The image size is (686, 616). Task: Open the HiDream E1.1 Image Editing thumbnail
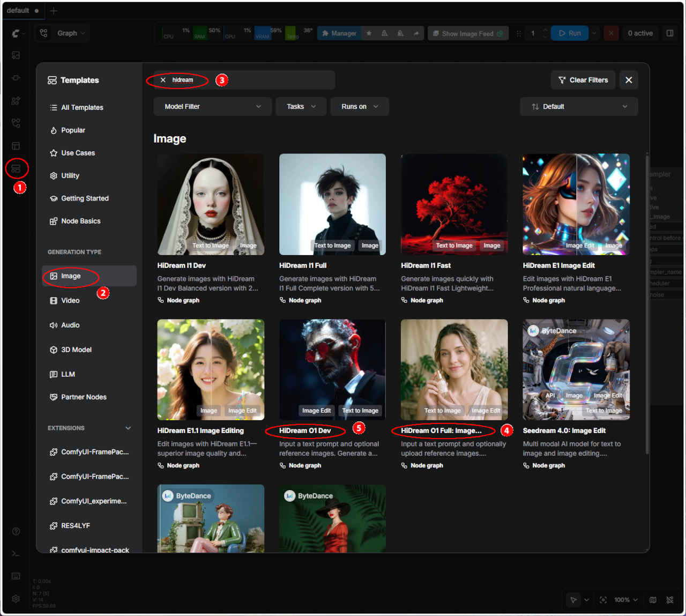pyautogui.click(x=211, y=369)
